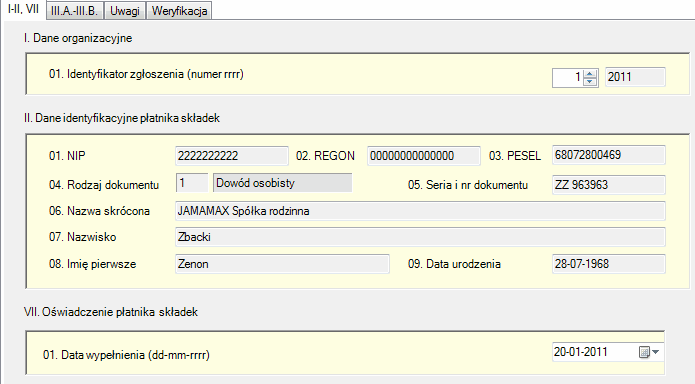Screen dimensions: 695x384
Task: Click the '07. Nazwisko' label
Action: (x=82, y=237)
